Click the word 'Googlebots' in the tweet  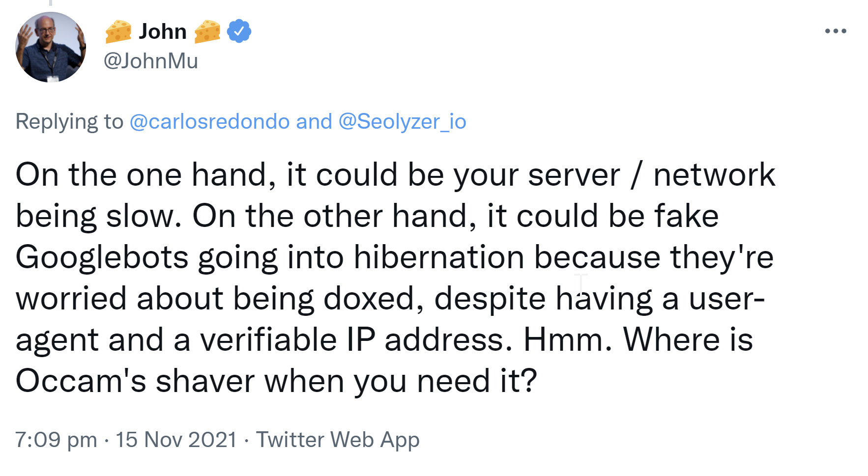(102, 257)
